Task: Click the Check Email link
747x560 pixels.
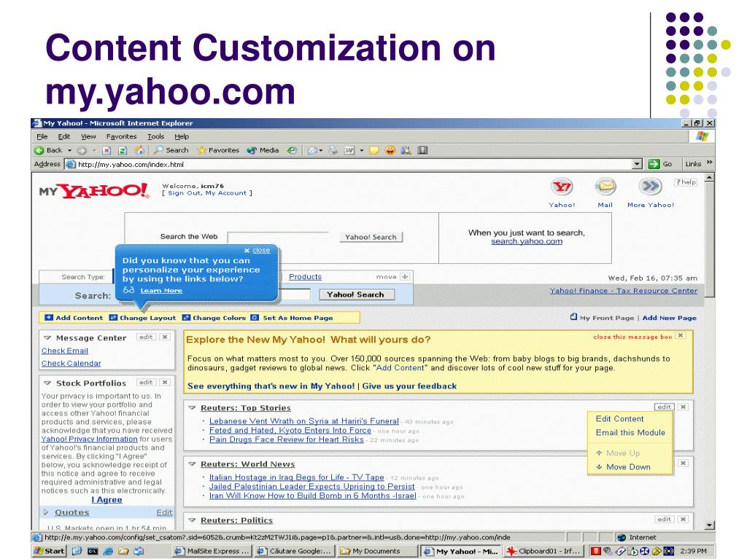Action: (65, 351)
